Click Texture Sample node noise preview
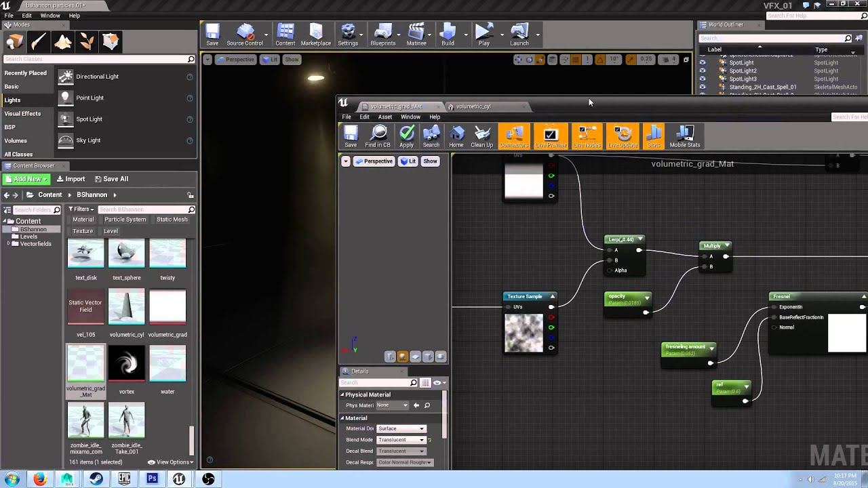The image size is (868, 488). coord(524,333)
